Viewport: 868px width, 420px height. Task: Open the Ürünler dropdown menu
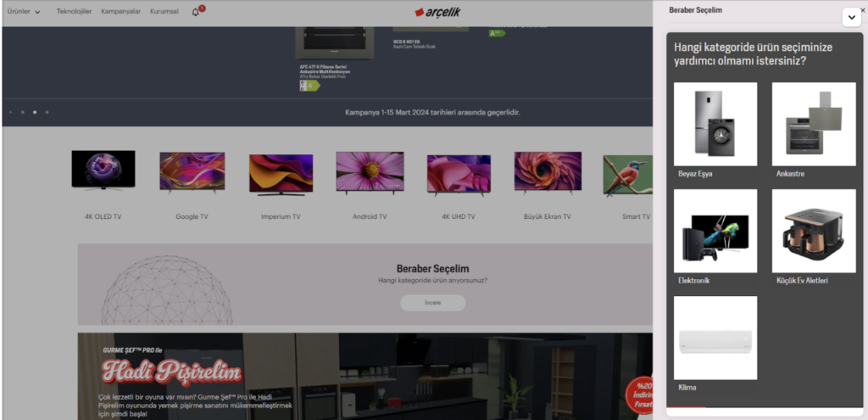[x=24, y=12]
